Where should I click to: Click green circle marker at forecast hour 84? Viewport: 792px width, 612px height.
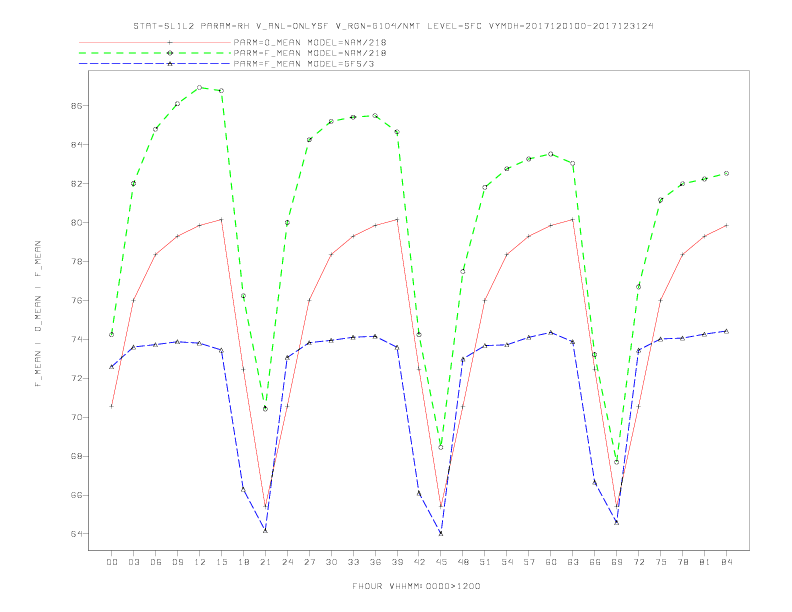point(726,173)
